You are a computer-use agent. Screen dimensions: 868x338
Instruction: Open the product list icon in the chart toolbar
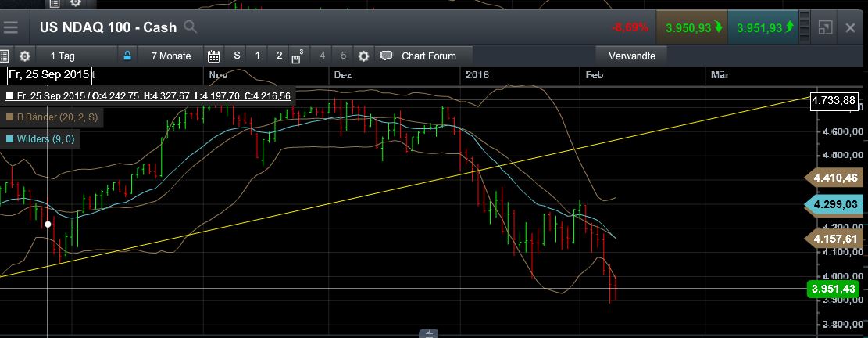[x=5, y=56]
